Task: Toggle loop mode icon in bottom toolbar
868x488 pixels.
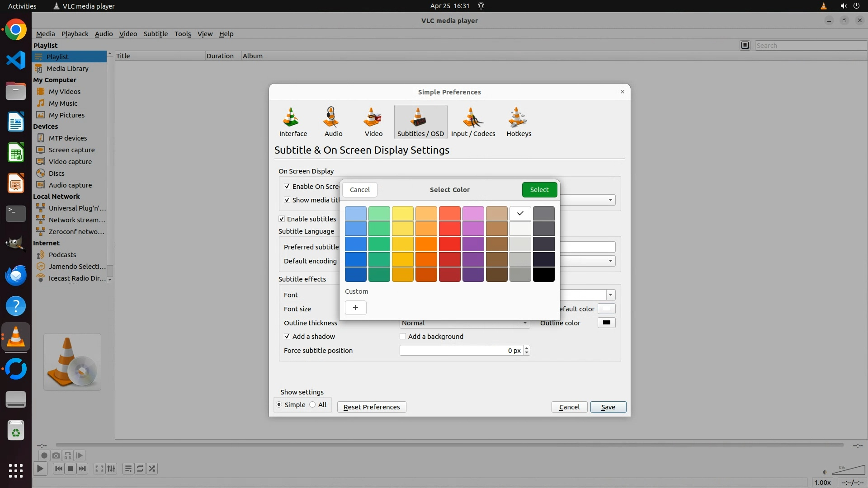Action: point(140,469)
